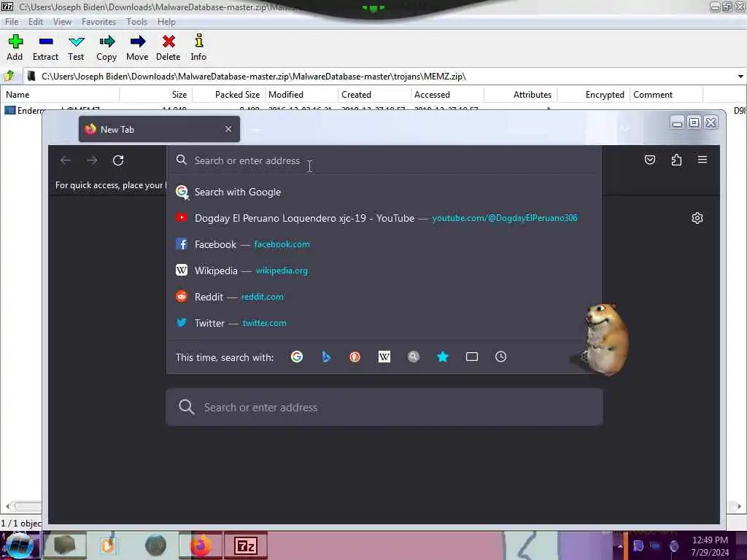Sort 7-Zip list by Encrypted column

(x=594, y=95)
